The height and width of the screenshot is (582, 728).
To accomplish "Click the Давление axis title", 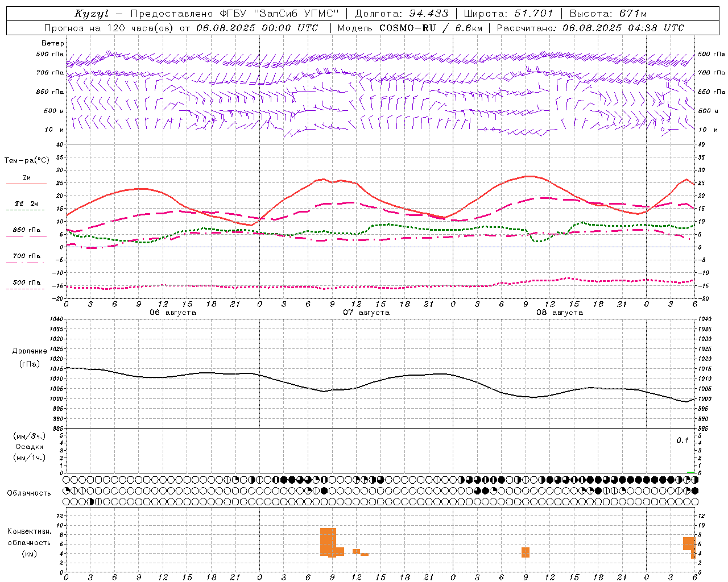I will pos(30,351).
